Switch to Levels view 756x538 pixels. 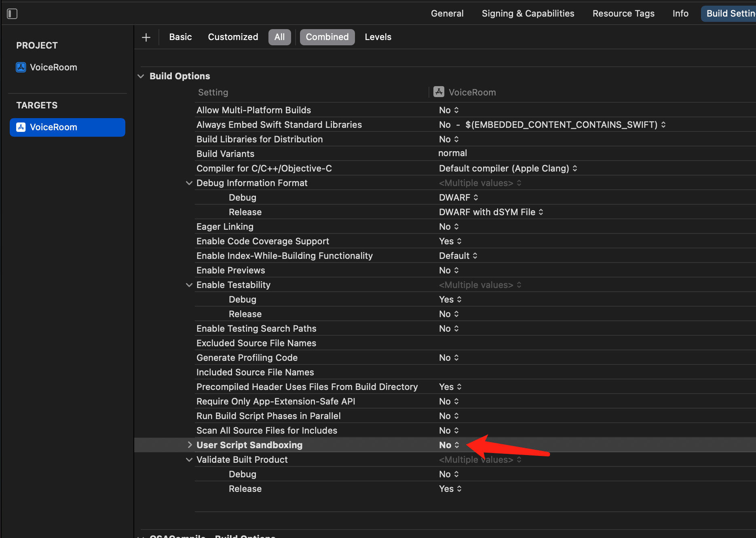pos(378,37)
